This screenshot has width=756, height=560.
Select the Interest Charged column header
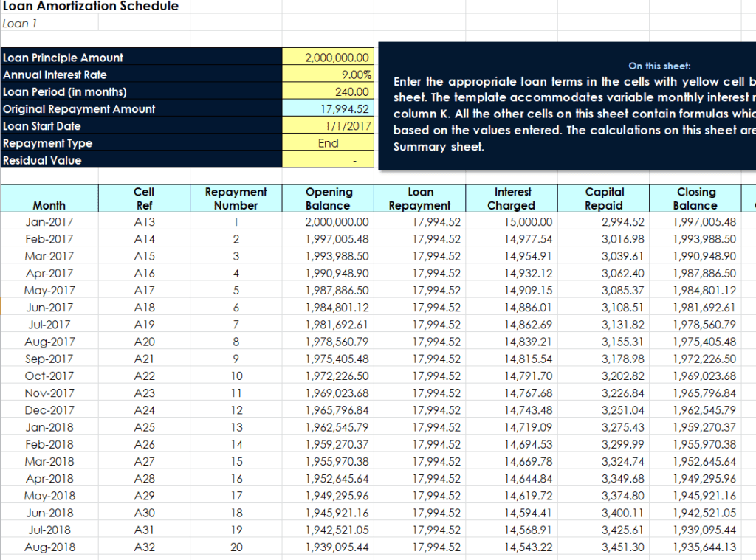coord(512,198)
